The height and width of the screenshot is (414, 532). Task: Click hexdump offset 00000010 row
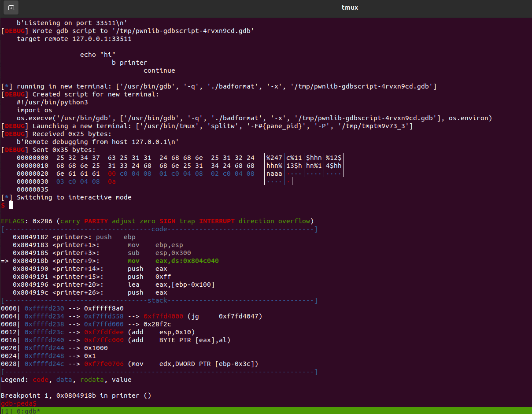(x=180, y=166)
